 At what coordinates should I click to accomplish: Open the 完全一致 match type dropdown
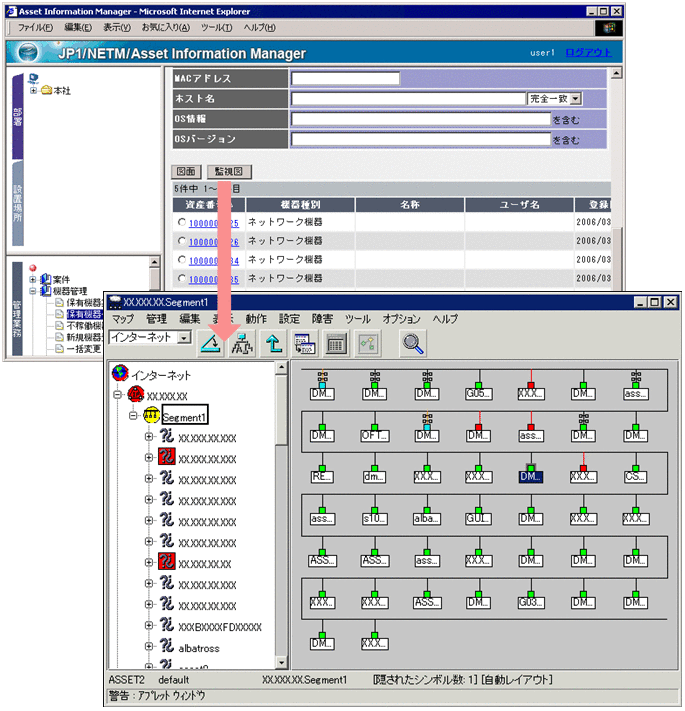[575, 98]
